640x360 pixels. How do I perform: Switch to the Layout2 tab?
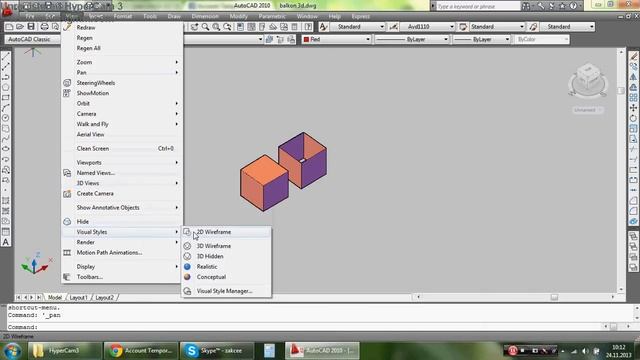tap(104, 298)
